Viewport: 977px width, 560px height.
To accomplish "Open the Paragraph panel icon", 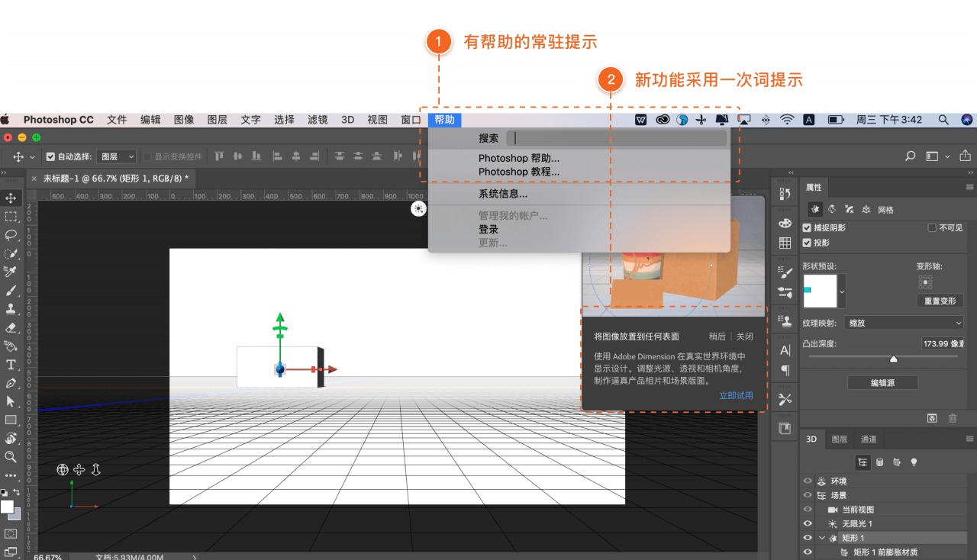I will [x=785, y=370].
